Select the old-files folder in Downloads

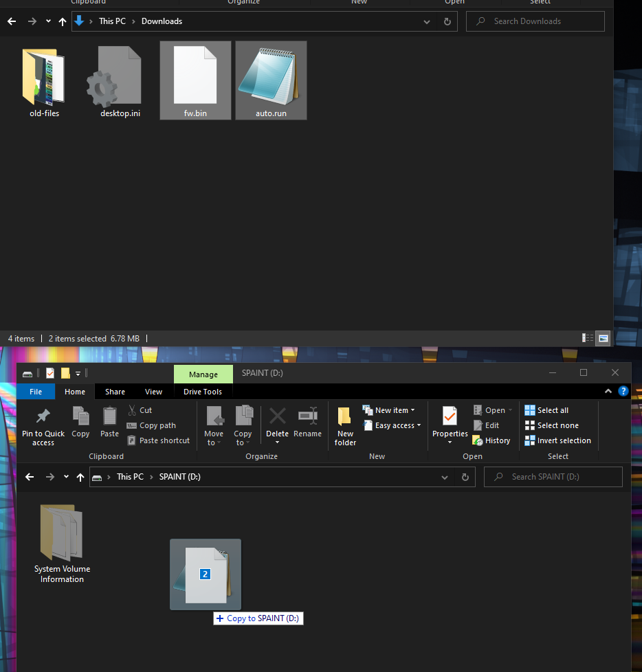coord(44,82)
